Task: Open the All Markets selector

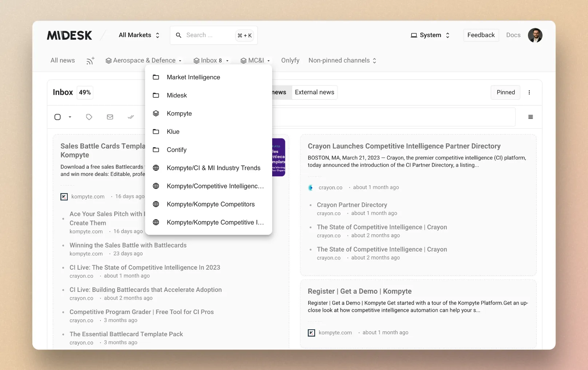Action: pyautogui.click(x=139, y=35)
